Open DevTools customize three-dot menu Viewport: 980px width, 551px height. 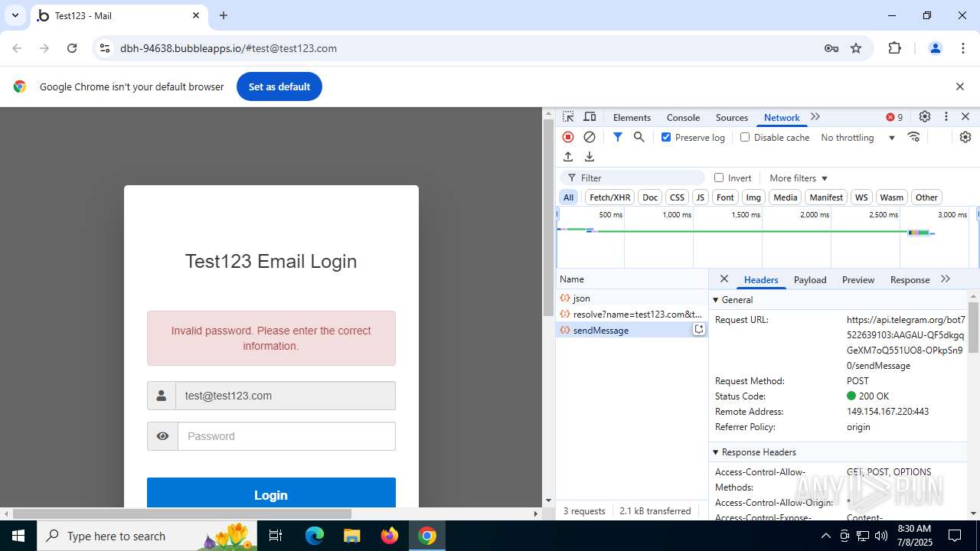click(946, 117)
